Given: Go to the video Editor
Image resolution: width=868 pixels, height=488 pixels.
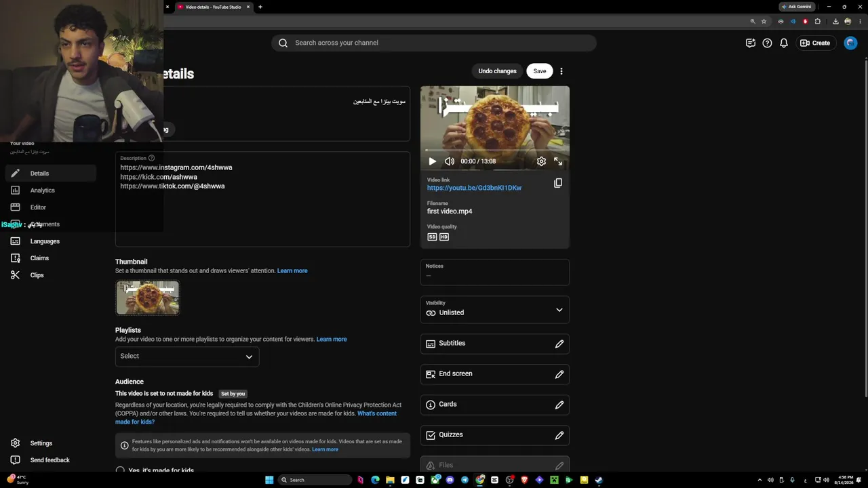Looking at the screenshot, I should [50, 207].
